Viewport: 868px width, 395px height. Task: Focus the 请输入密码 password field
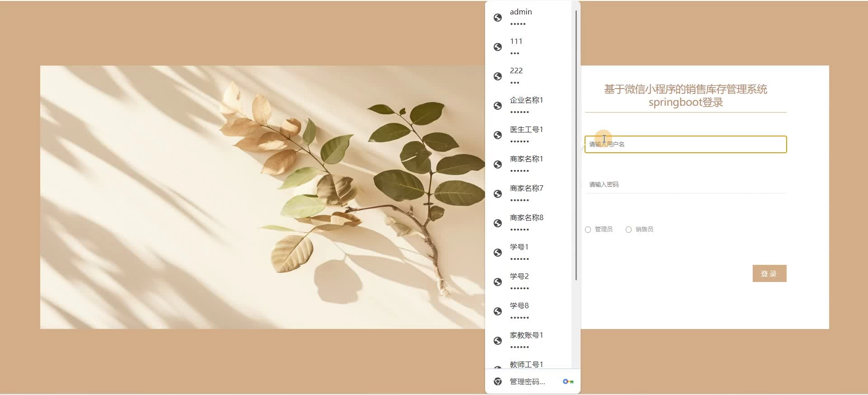(x=685, y=184)
